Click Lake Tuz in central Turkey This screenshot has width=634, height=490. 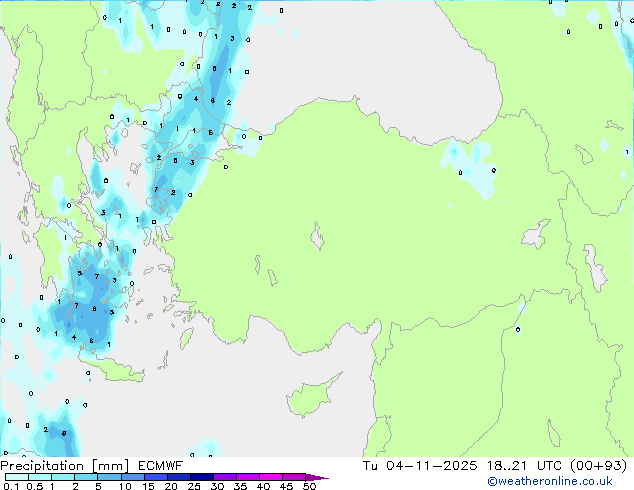click(317, 237)
